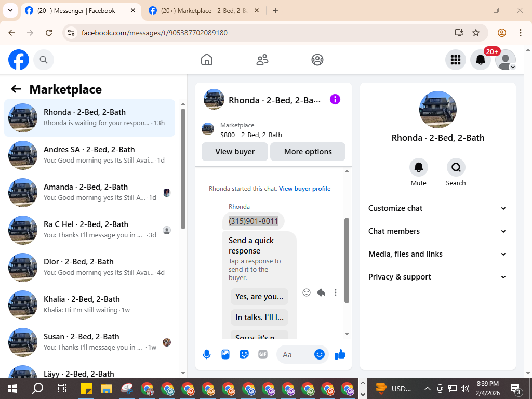Open the tab search dropdown arrow
532x399 pixels.
10,10
